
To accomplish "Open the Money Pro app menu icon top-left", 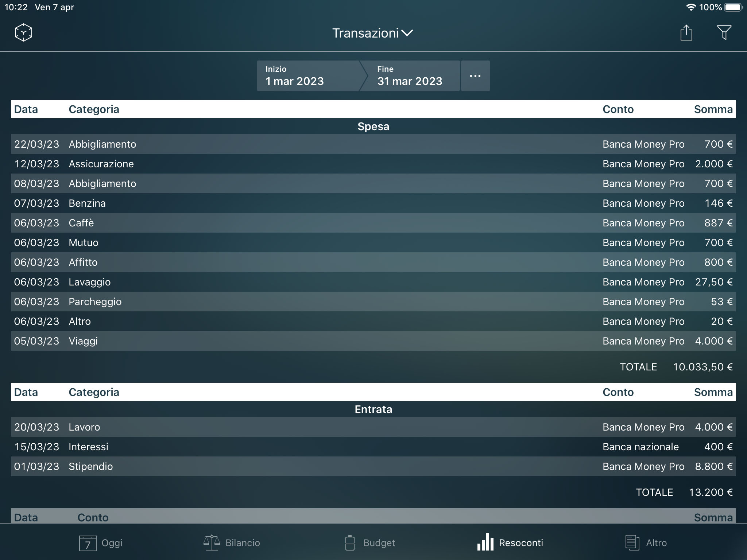I will [x=23, y=32].
